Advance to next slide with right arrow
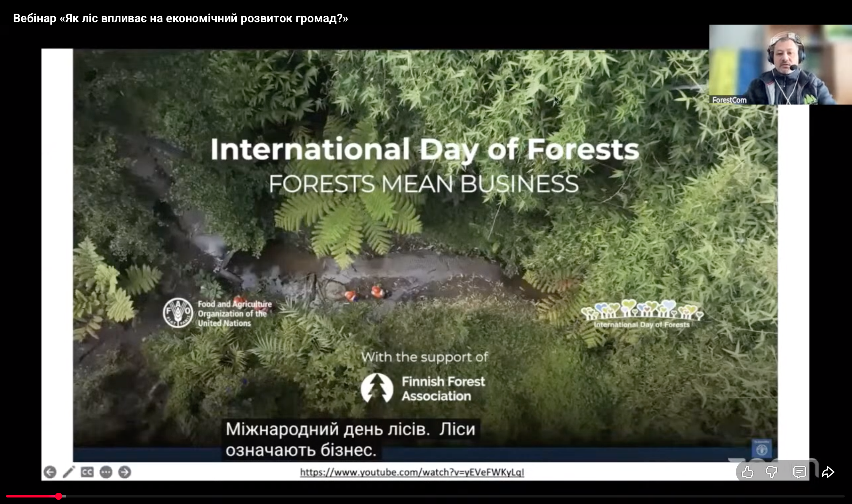 (x=125, y=472)
